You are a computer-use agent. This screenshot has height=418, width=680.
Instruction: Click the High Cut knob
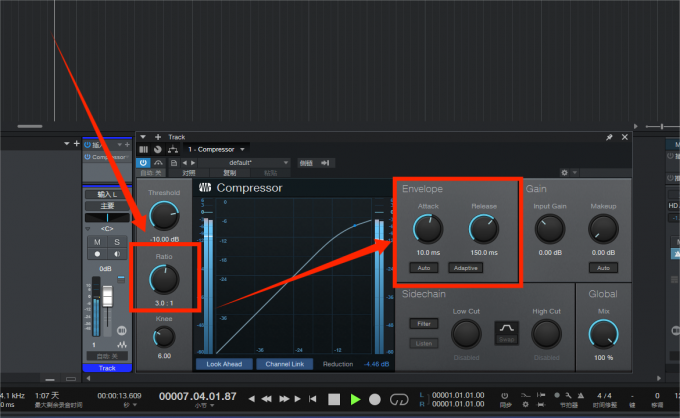pyautogui.click(x=546, y=334)
